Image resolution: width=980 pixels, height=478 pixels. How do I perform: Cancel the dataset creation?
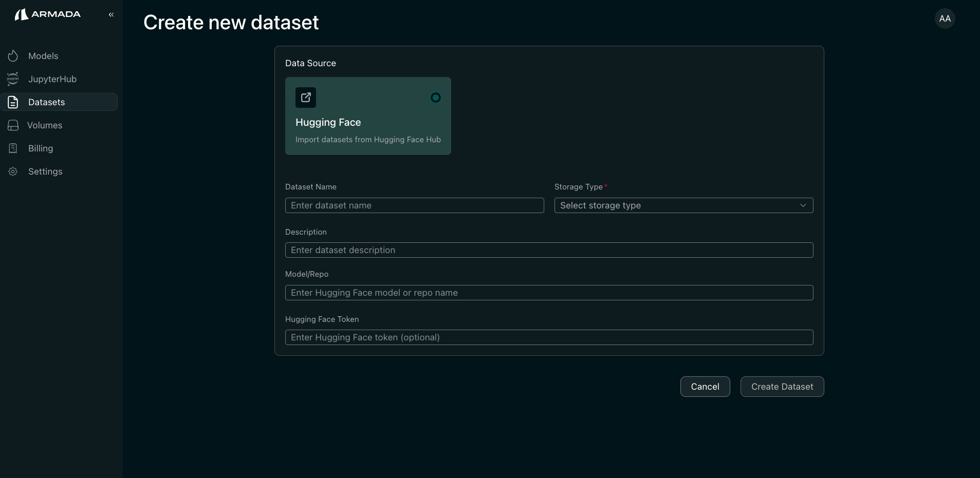pos(705,387)
